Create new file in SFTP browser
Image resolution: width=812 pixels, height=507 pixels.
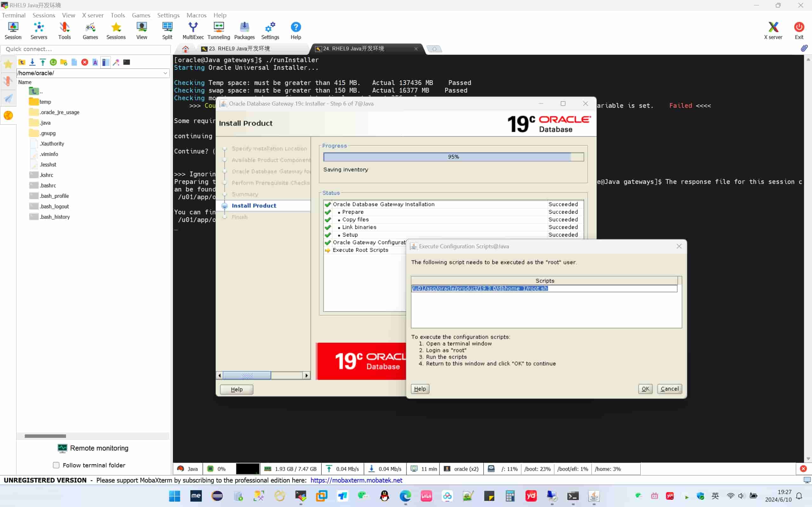pyautogui.click(x=74, y=62)
